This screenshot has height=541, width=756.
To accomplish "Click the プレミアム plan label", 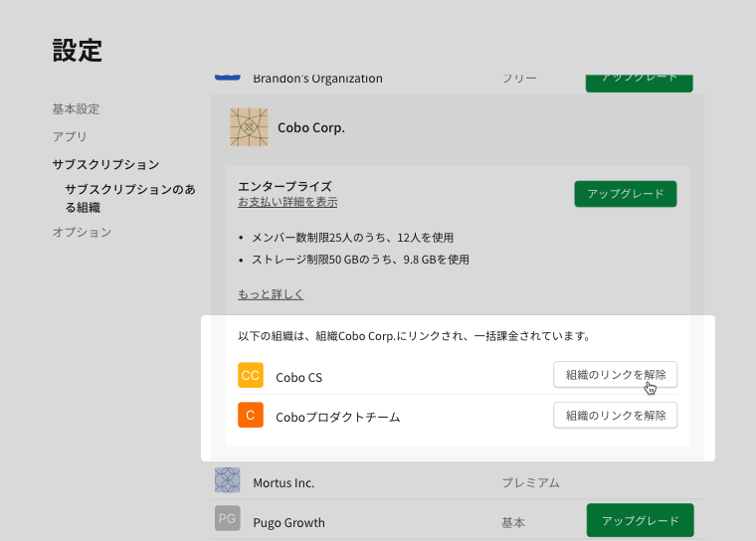I will click(530, 482).
